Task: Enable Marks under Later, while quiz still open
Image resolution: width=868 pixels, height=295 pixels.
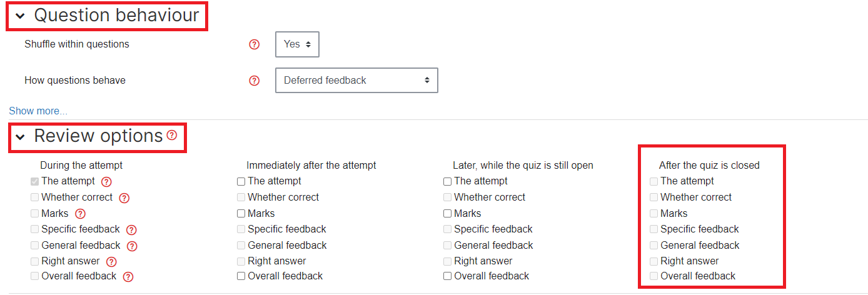Action: click(448, 214)
